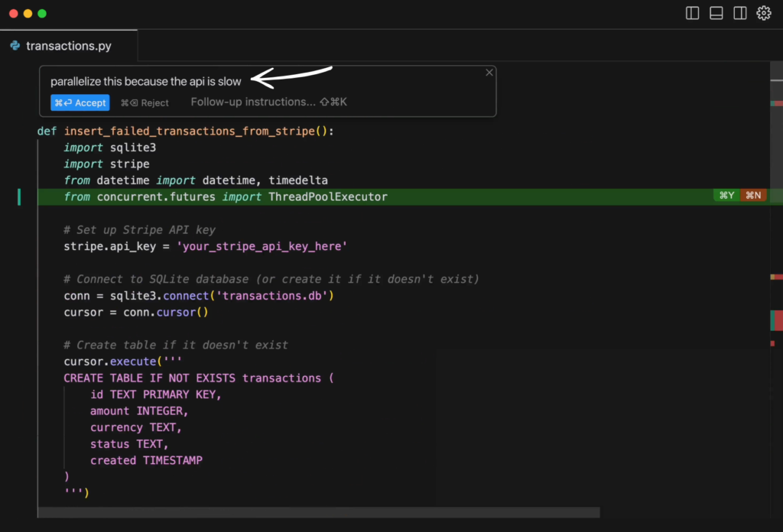The width and height of the screenshot is (783, 532).
Task: Click the macOS green maximize window button
Action: (42, 14)
